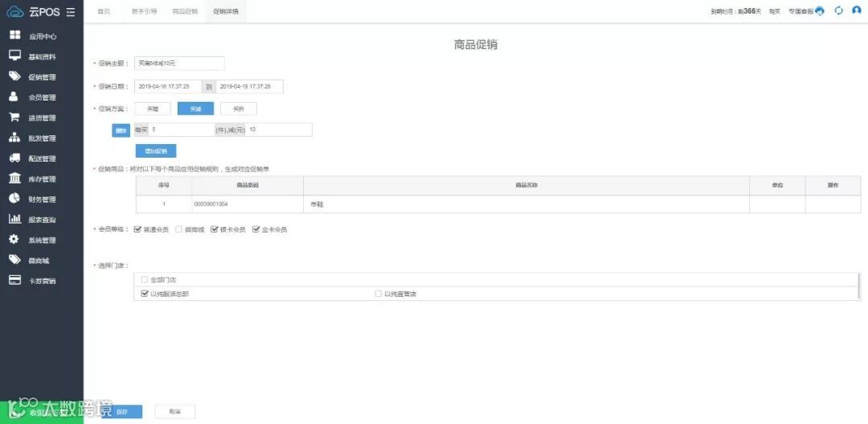Open the promotion end date field
Image resolution: width=868 pixels, height=424 pixels.
250,86
